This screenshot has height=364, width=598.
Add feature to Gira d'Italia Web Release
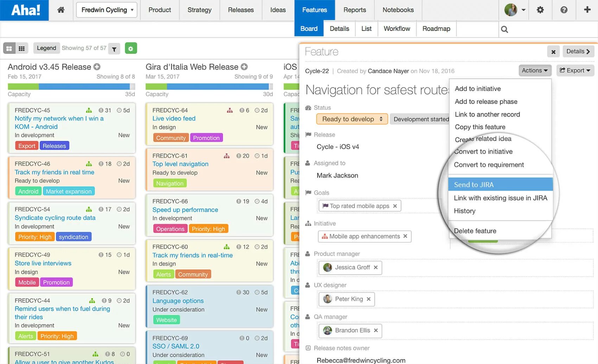[x=244, y=67]
